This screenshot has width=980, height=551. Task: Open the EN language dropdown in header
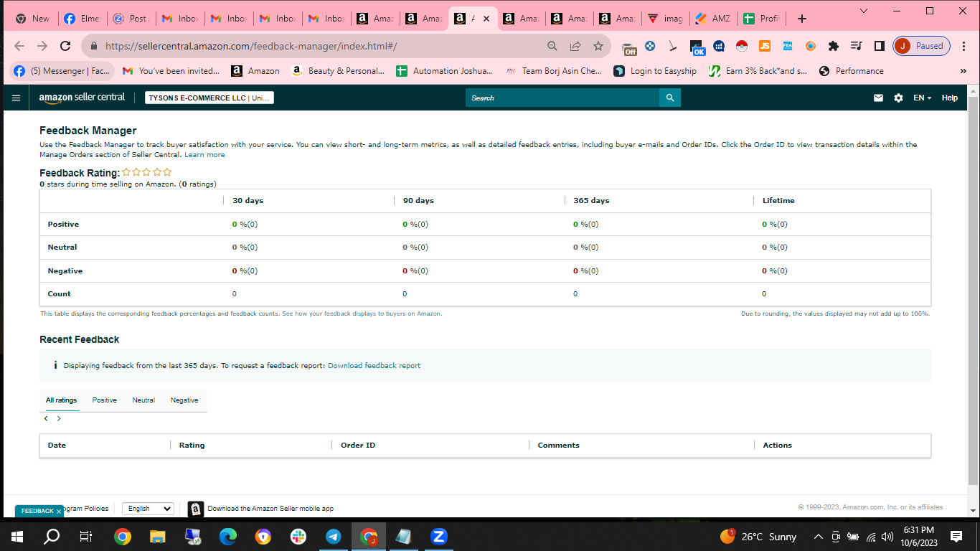coord(922,98)
